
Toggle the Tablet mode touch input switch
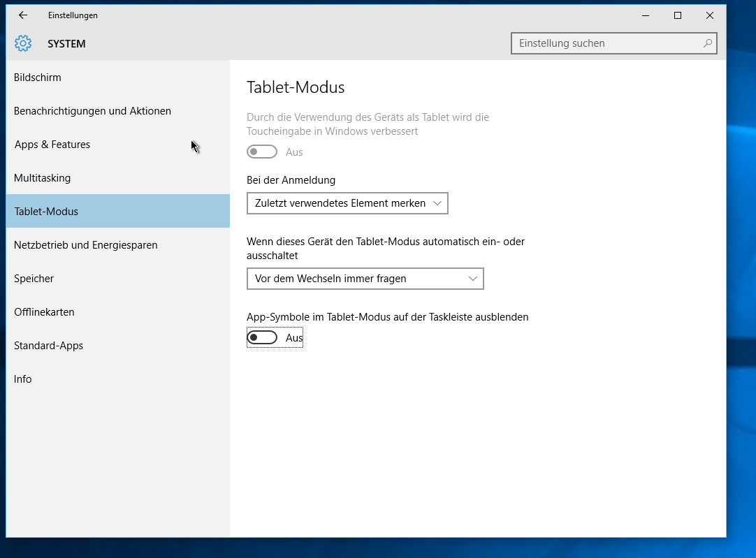click(262, 152)
